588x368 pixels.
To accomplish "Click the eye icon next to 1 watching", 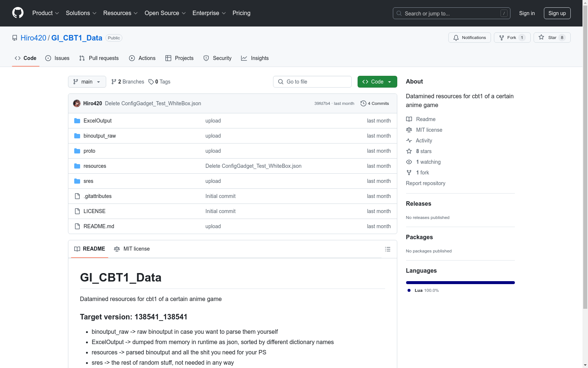I will tap(409, 162).
